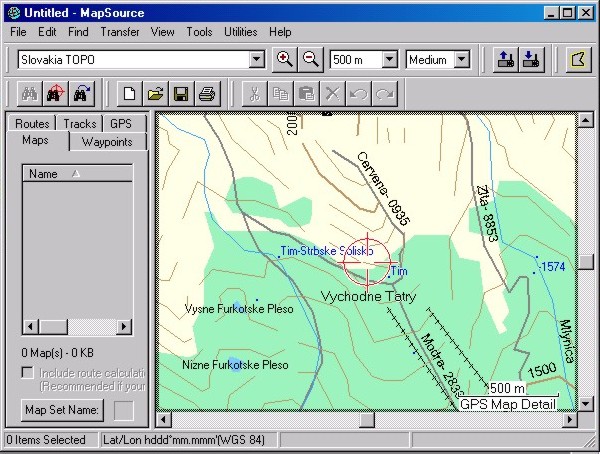The width and height of the screenshot is (600, 454).
Task: Click the map horizontal scrollbar thumb
Action: click(367, 420)
